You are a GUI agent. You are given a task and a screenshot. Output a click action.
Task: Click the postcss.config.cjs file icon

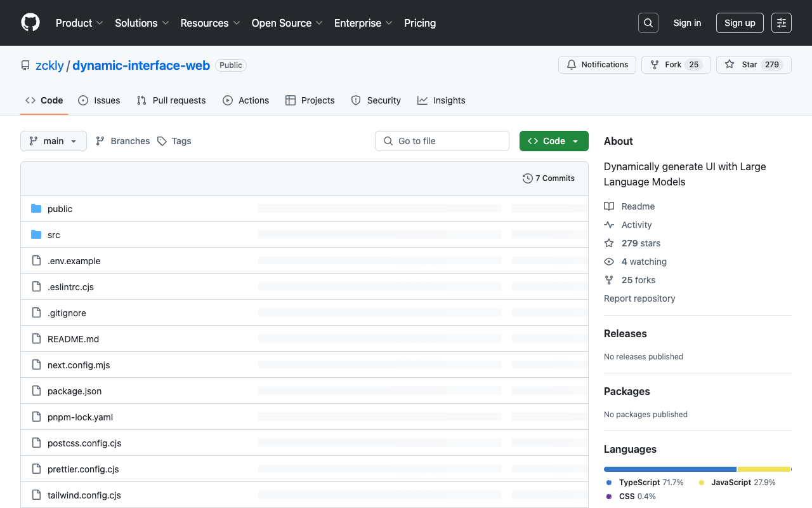[36, 443]
